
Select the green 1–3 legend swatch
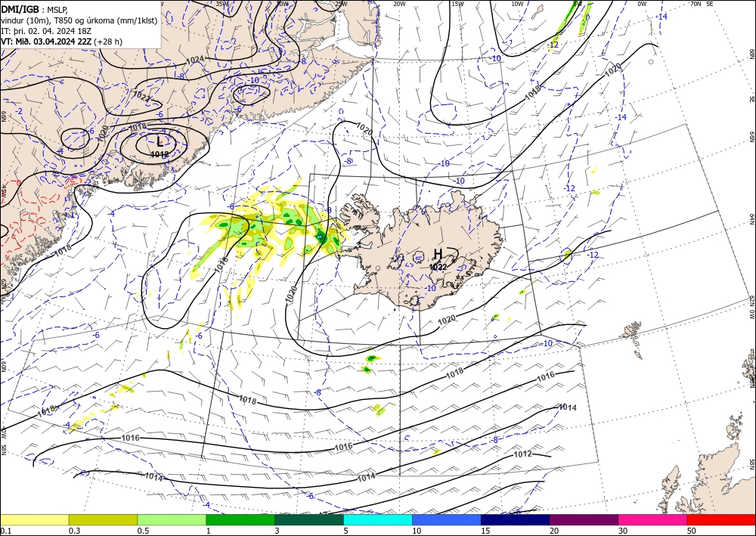(240, 519)
